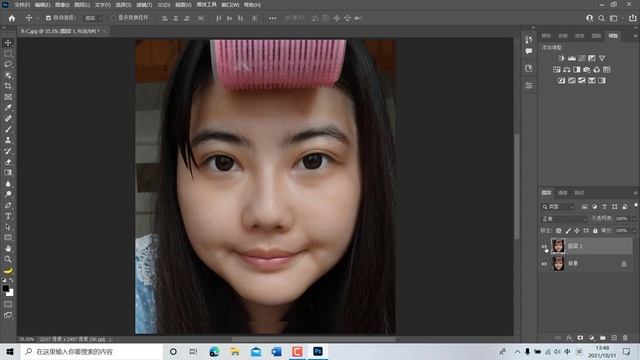Add a Curves adjustment
The width and height of the screenshot is (640, 360).
tap(582, 58)
